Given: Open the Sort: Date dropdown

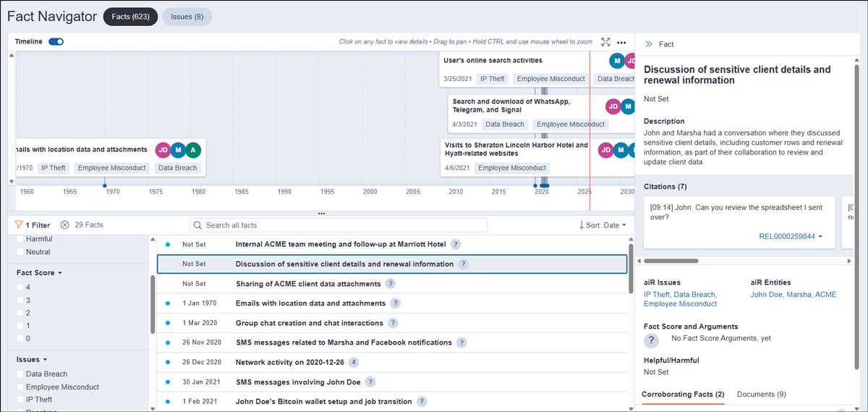Looking at the screenshot, I should click(603, 225).
